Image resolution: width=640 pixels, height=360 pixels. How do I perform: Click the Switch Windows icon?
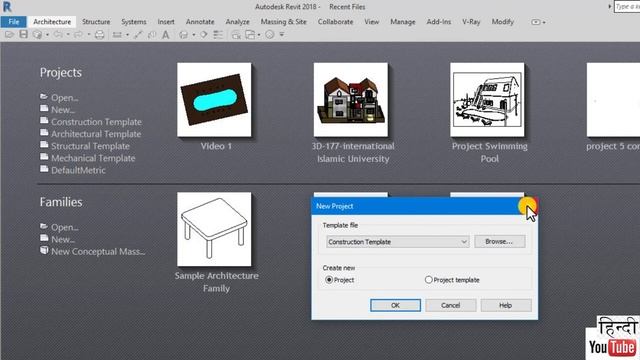pyautogui.click(x=250, y=35)
